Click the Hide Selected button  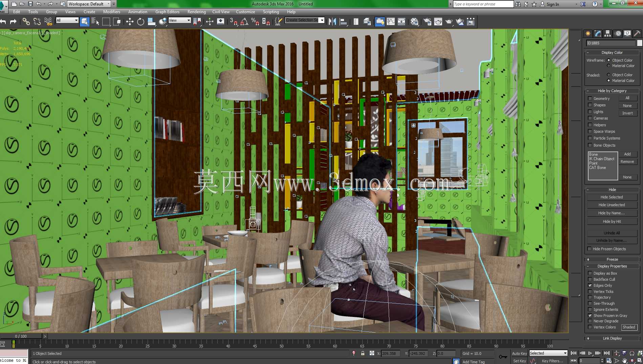pyautogui.click(x=612, y=197)
